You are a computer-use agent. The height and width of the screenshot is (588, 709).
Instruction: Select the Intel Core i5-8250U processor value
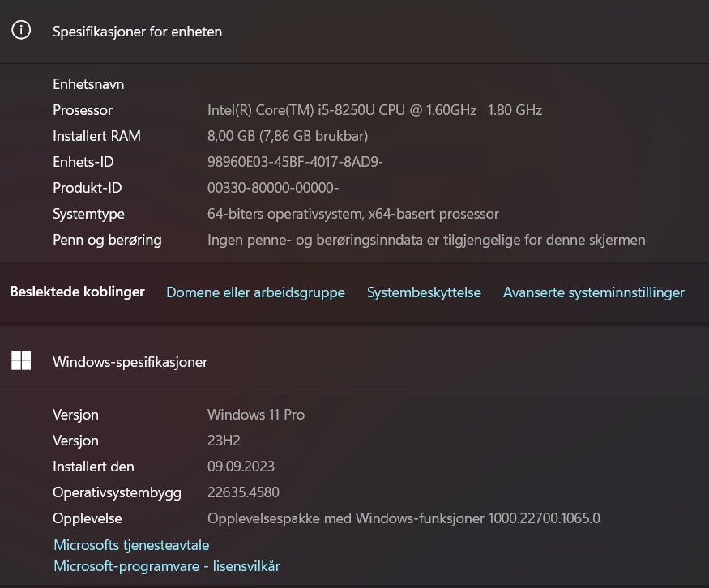[375, 110]
